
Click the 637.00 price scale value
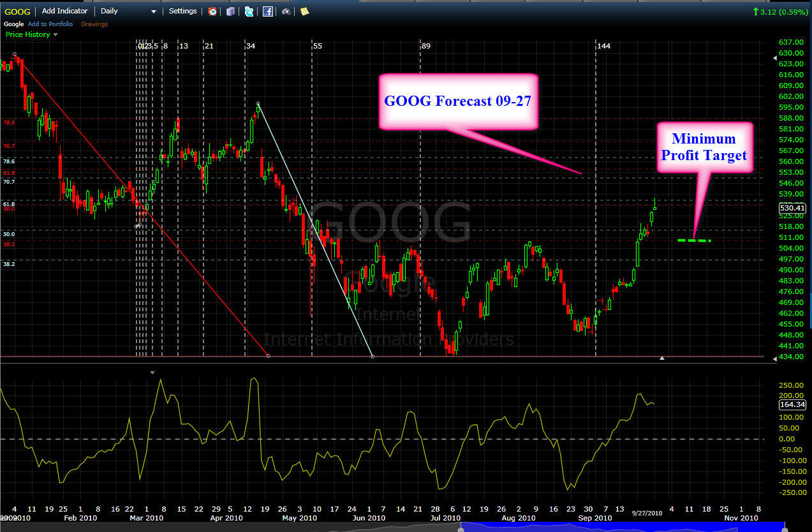click(791, 42)
